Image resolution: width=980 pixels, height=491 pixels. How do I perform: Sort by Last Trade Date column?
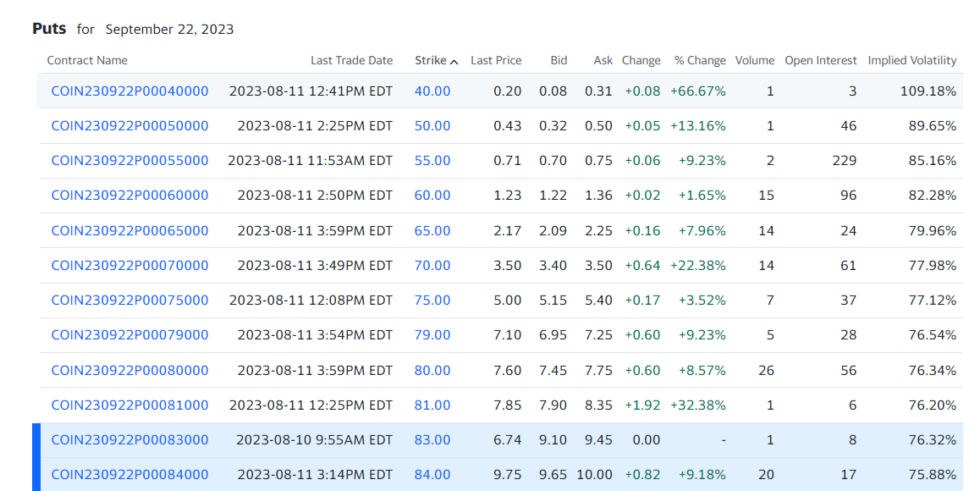(351, 60)
